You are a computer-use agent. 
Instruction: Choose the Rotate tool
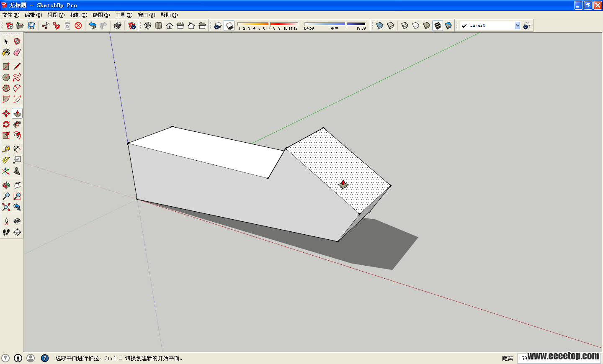6,124
